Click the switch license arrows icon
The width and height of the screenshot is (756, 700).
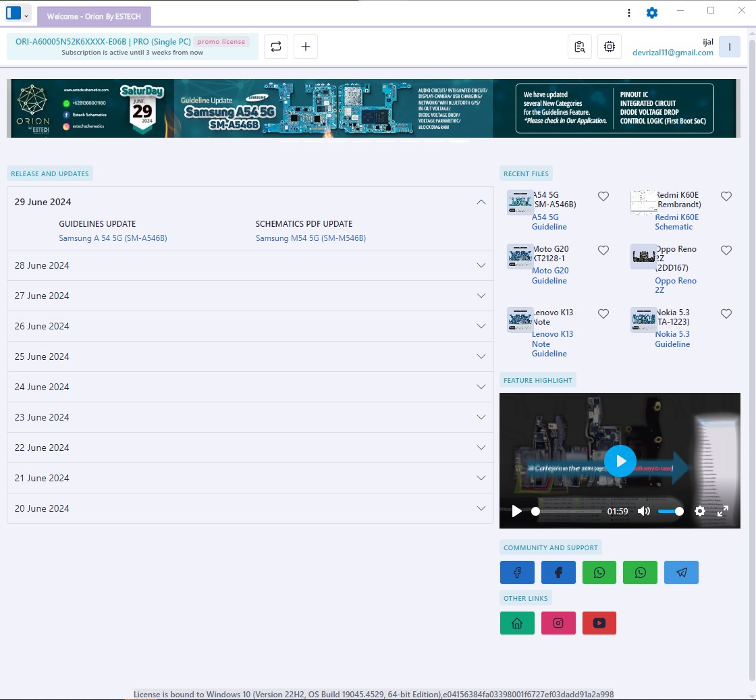point(276,47)
